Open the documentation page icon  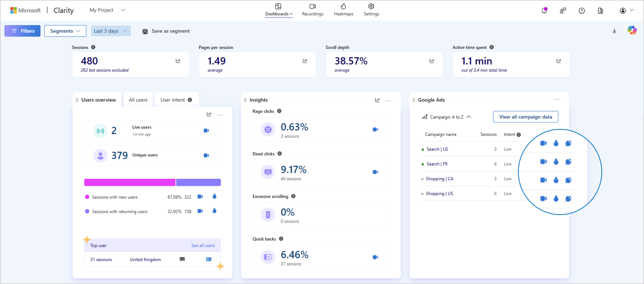[600, 11]
